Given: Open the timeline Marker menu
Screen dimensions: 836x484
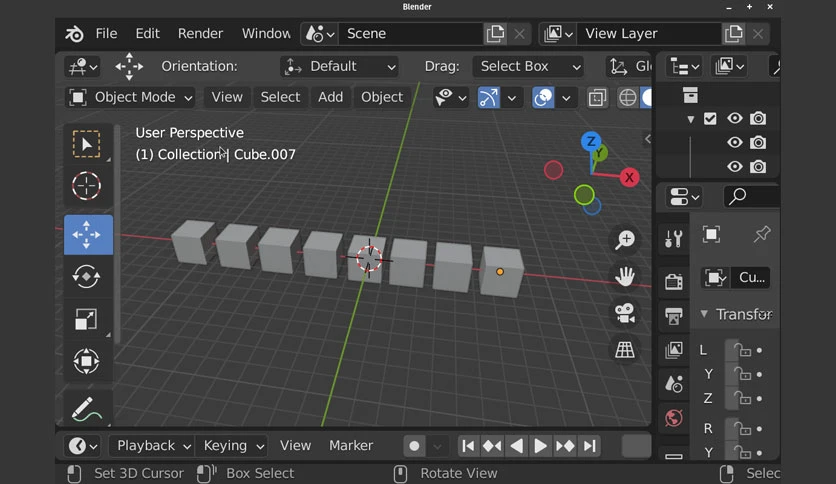Looking at the screenshot, I should tap(351, 446).
